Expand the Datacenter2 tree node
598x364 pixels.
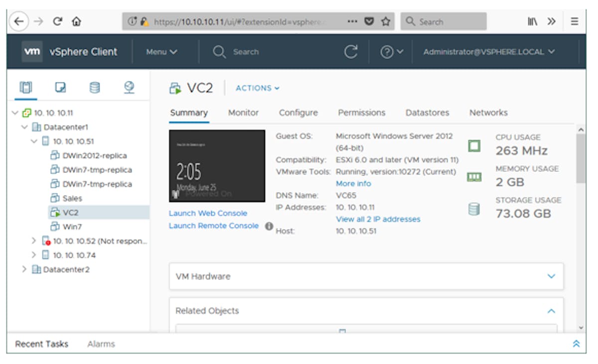click(24, 269)
